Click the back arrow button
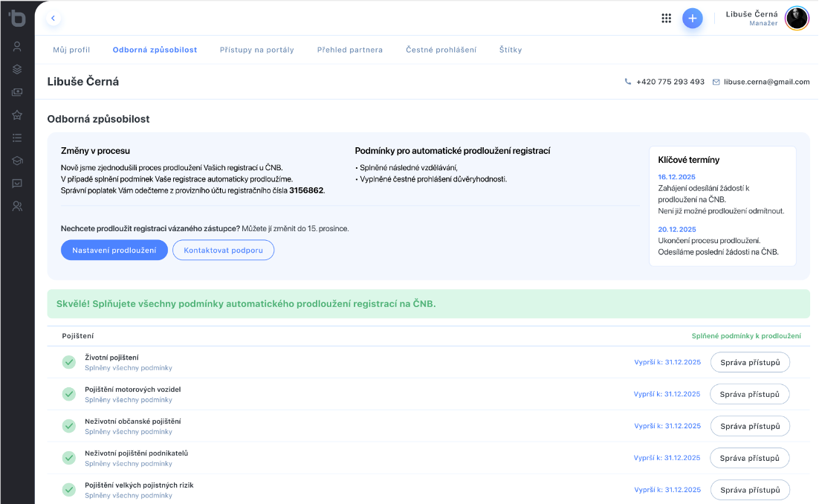819x504 pixels. click(x=53, y=18)
